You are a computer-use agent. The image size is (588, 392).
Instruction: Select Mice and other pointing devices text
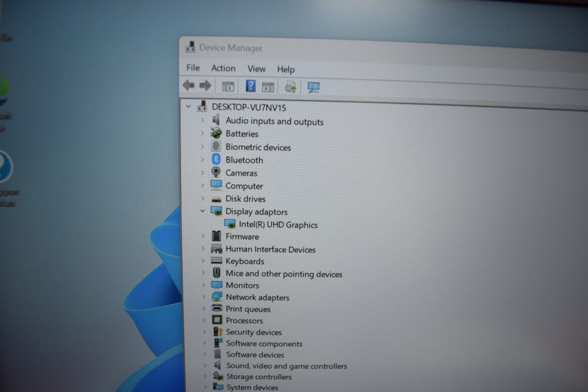click(x=284, y=273)
